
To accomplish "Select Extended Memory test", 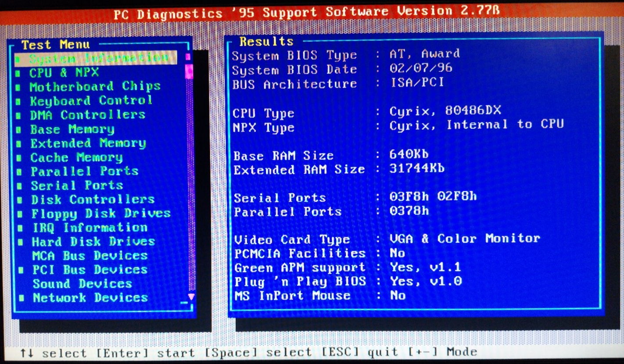I will pos(88,143).
